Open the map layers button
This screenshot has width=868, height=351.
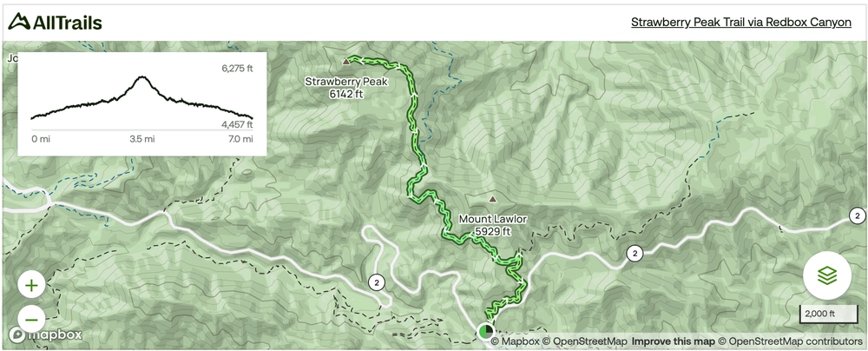tap(827, 275)
